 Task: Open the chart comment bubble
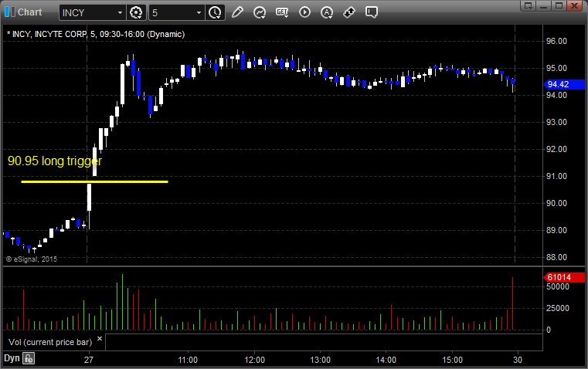tap(372, 12)
